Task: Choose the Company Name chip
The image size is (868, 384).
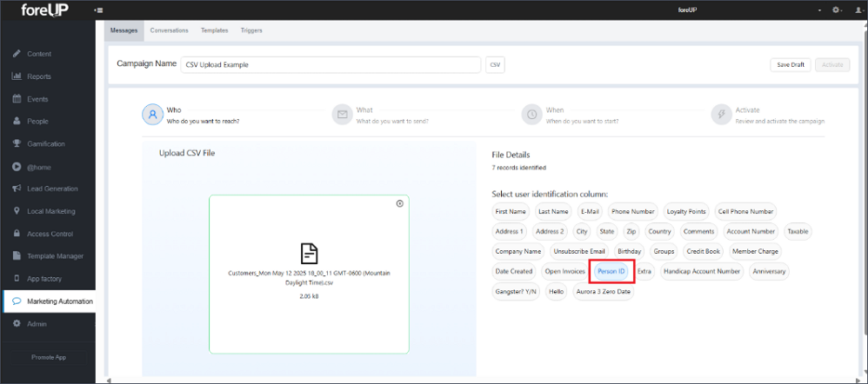Action: click(x=518, y=251)
